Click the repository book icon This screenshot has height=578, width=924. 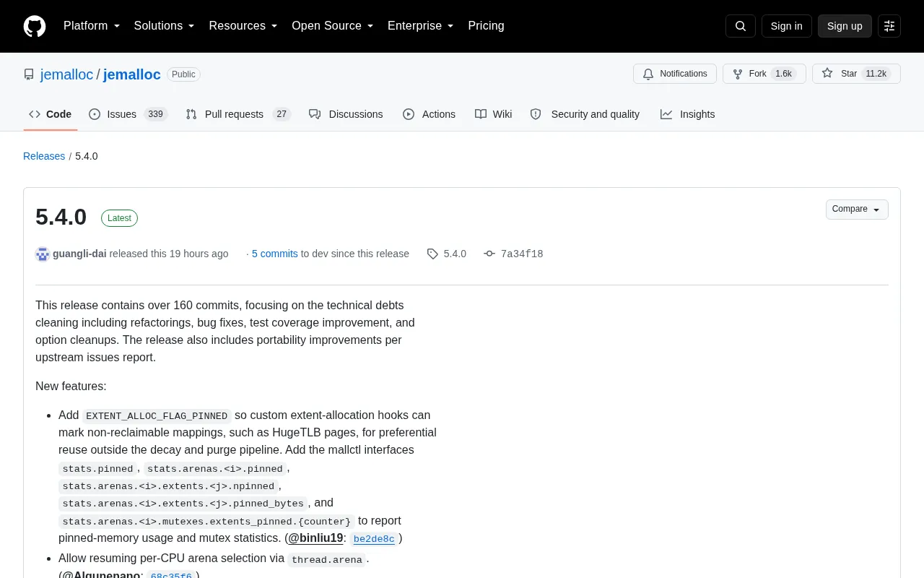pos(29,74)
